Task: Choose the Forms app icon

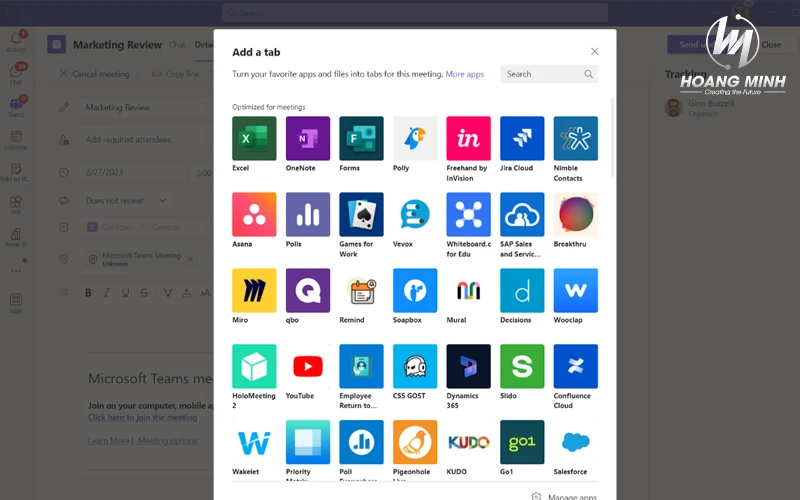Action: 361,138
